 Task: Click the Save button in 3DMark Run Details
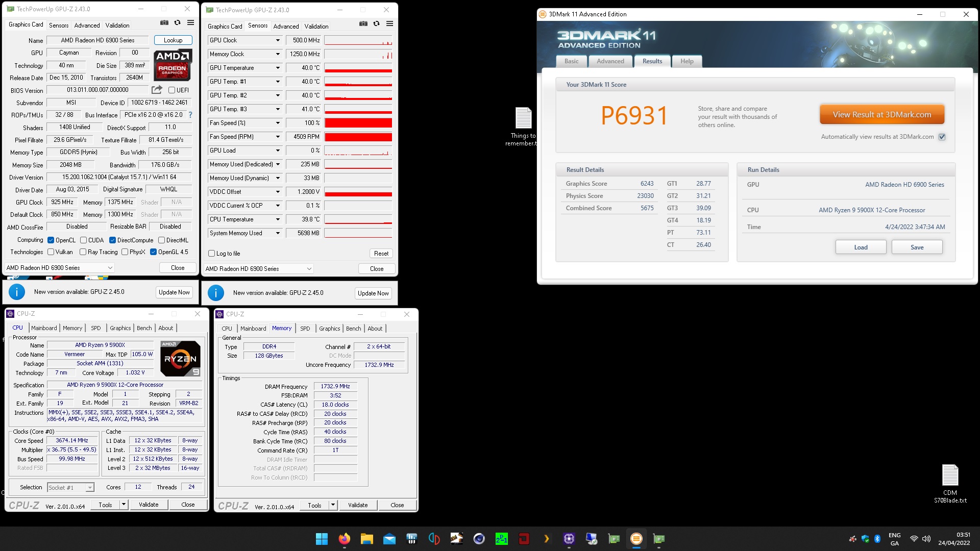[917, 247]
